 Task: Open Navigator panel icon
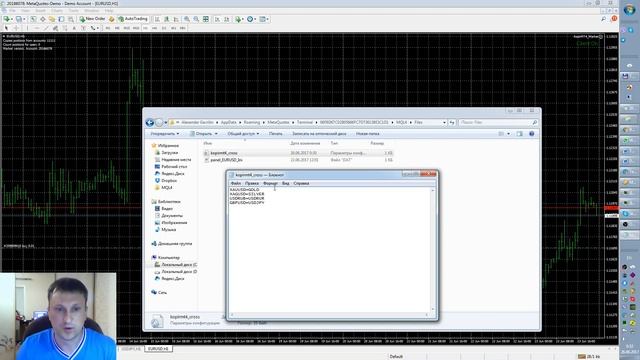point(52,19)
